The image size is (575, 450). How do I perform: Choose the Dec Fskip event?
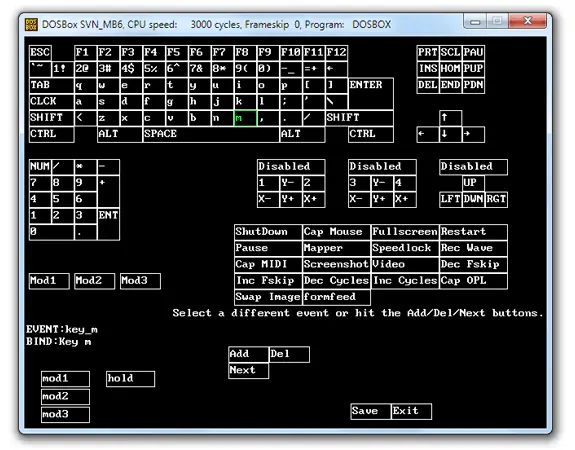[473, 265]
